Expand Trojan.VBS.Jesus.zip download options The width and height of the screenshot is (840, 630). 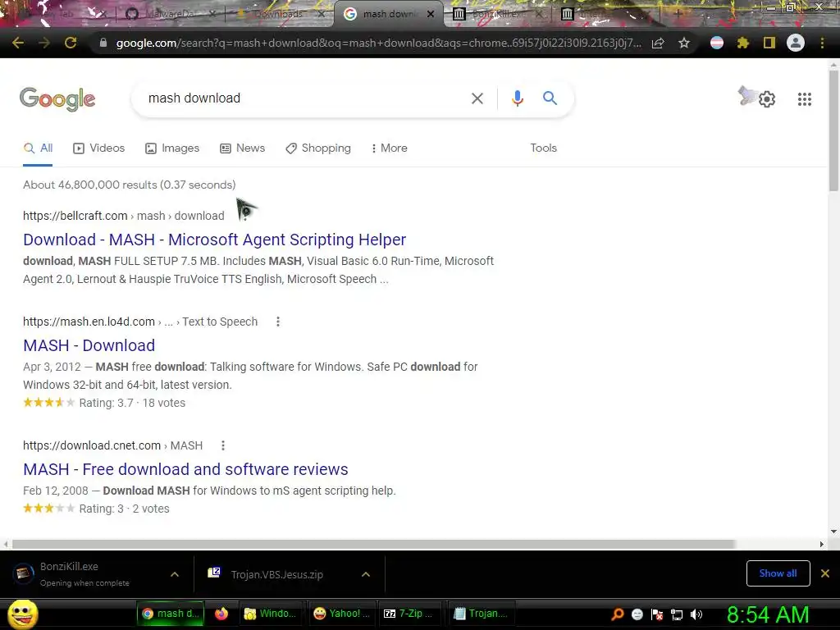366,574
